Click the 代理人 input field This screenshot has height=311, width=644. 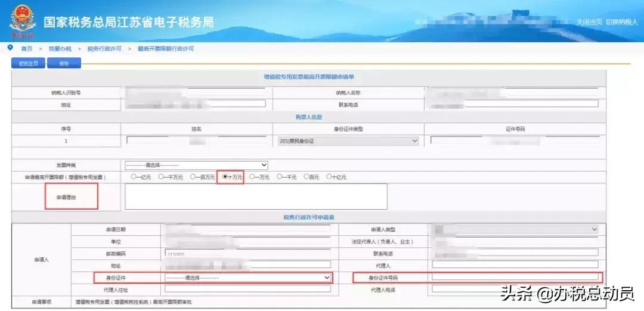515,265
